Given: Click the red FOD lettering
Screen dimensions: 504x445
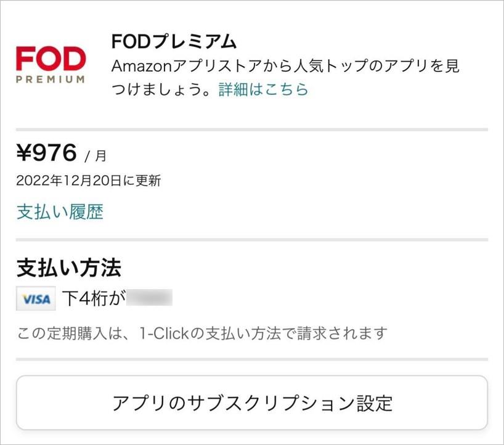Looking at the screenshot, I should (x=51, y=59).
